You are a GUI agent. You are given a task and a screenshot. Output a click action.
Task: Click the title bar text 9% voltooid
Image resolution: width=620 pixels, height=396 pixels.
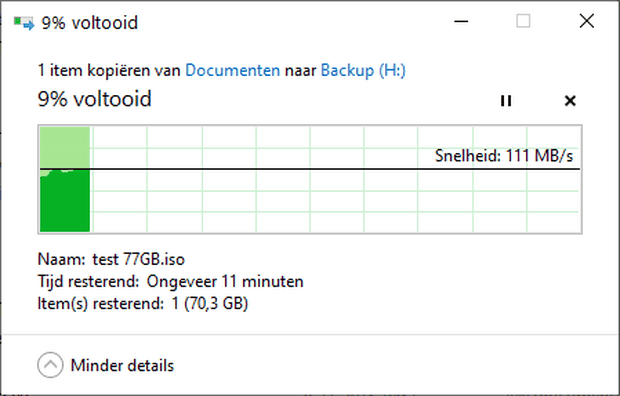(x=90, y=23)
